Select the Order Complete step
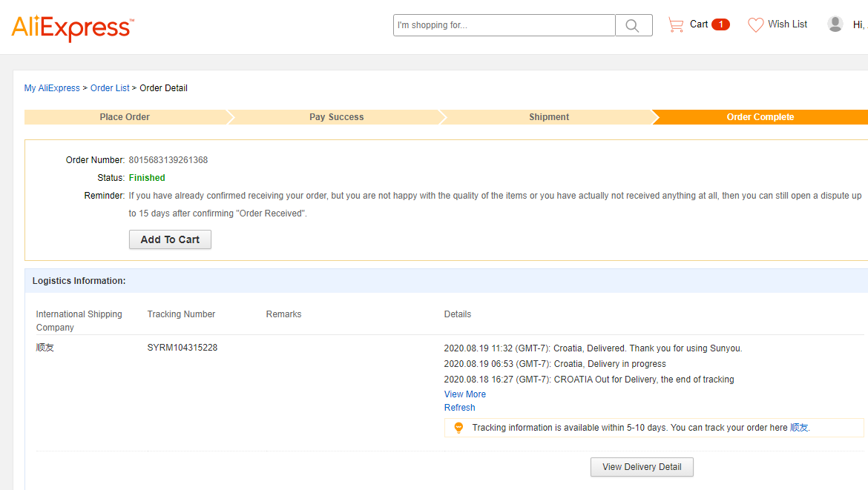 click(x=760, y=117)
